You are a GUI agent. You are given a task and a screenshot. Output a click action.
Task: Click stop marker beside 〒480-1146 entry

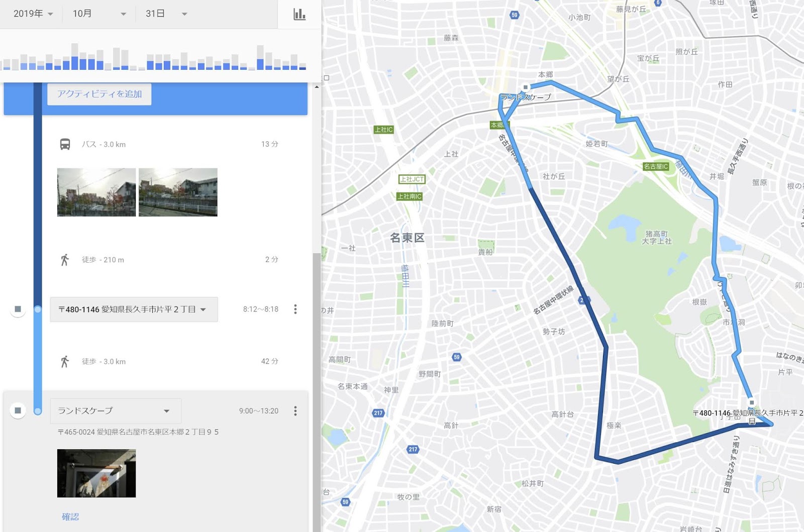pos(18,309)
